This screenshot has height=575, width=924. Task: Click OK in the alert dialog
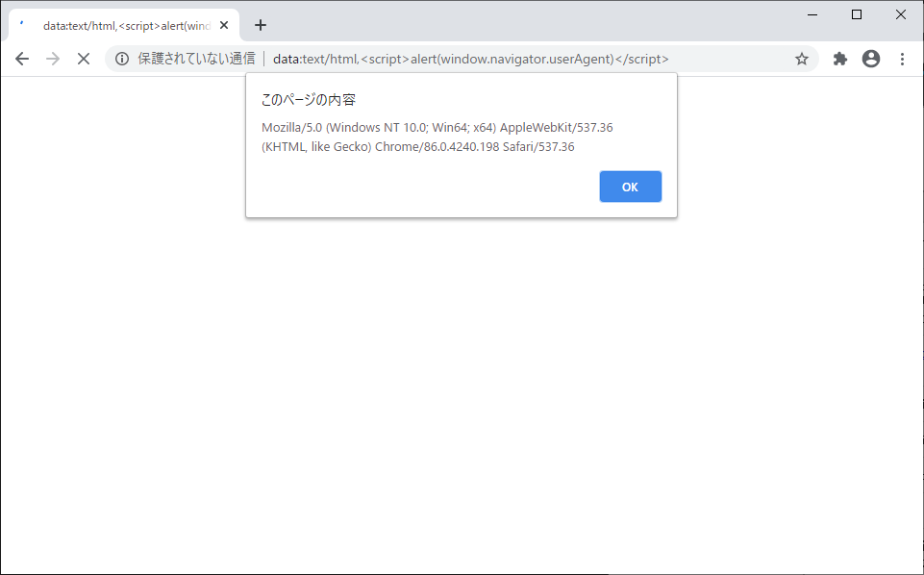[630, 187]
